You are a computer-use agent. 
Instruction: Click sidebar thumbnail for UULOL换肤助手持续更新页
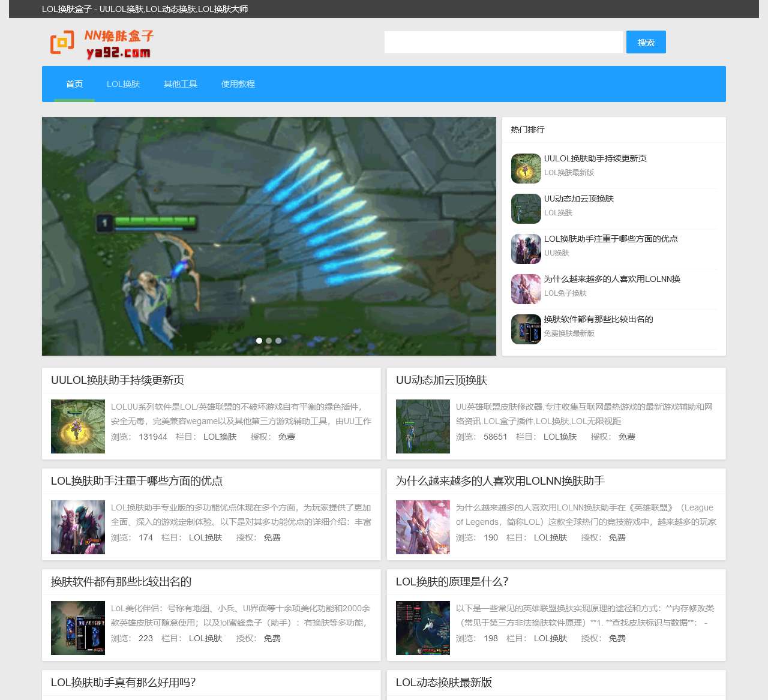pyautogui.click(x=526, y=169)
